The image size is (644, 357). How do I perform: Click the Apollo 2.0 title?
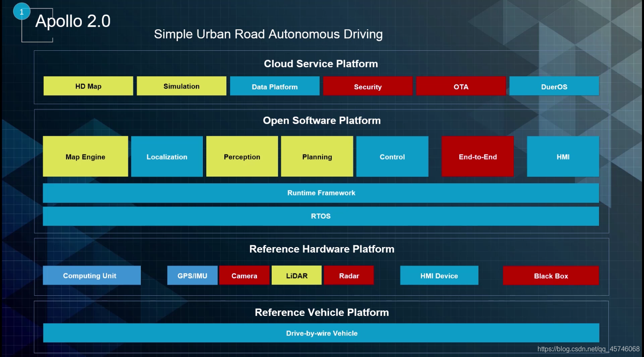pos(73,21)
